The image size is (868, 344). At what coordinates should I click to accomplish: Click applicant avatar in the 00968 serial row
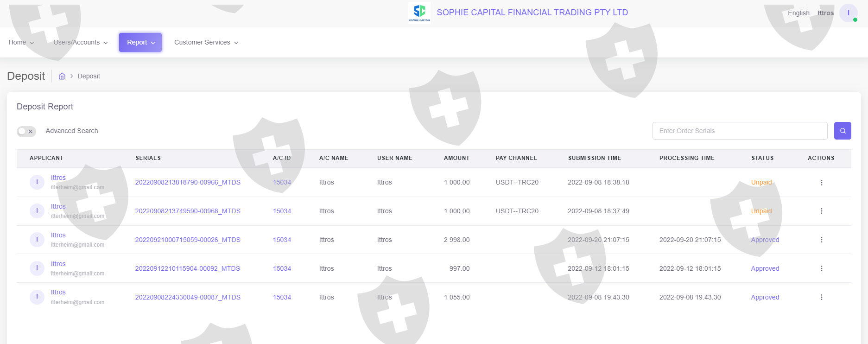coord(37,211)
